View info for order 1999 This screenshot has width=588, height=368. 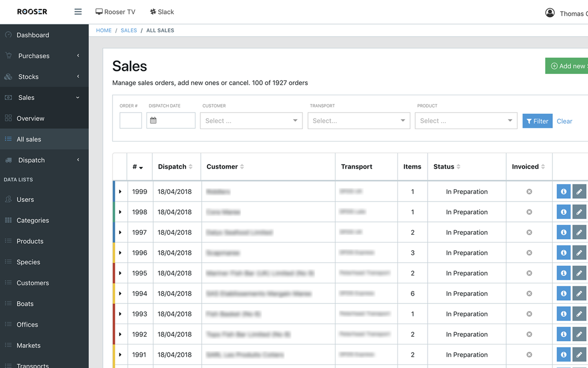pos(563,191)
